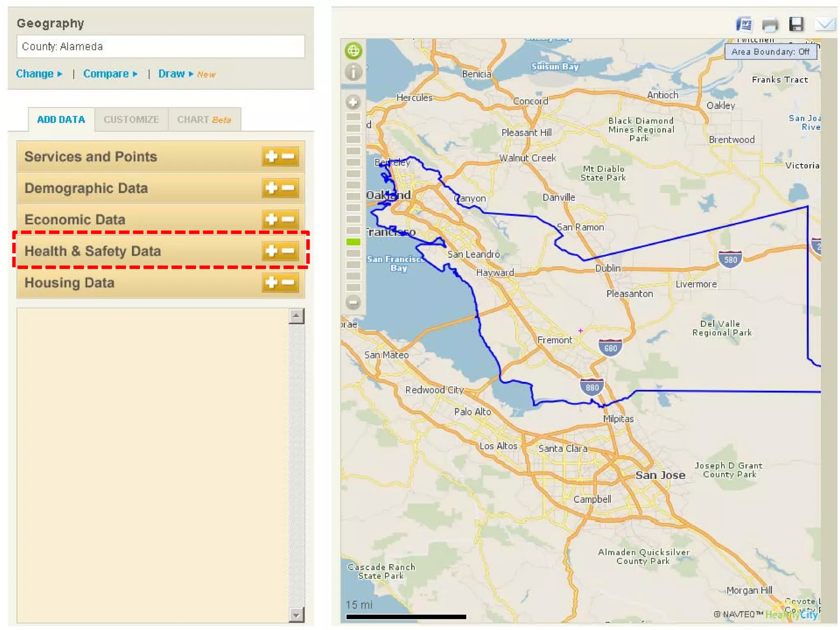Toggle the Area Boundary Off button

(x=770, y=52)
